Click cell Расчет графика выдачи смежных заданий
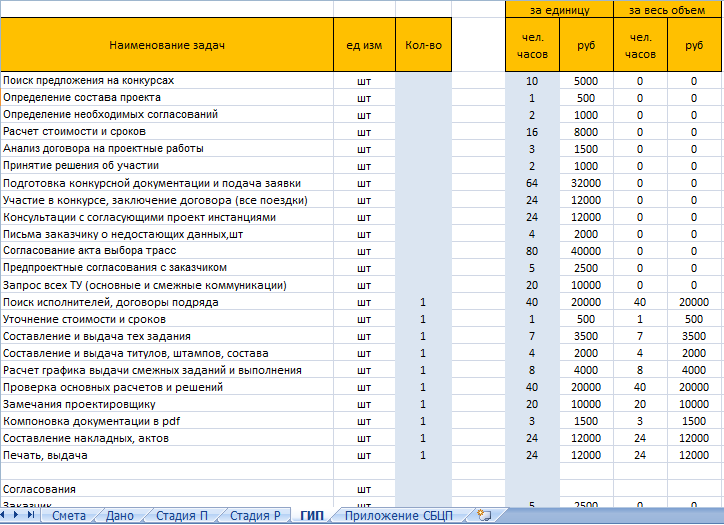The height and width of the screenshot is (525, 724). point(167,370)
